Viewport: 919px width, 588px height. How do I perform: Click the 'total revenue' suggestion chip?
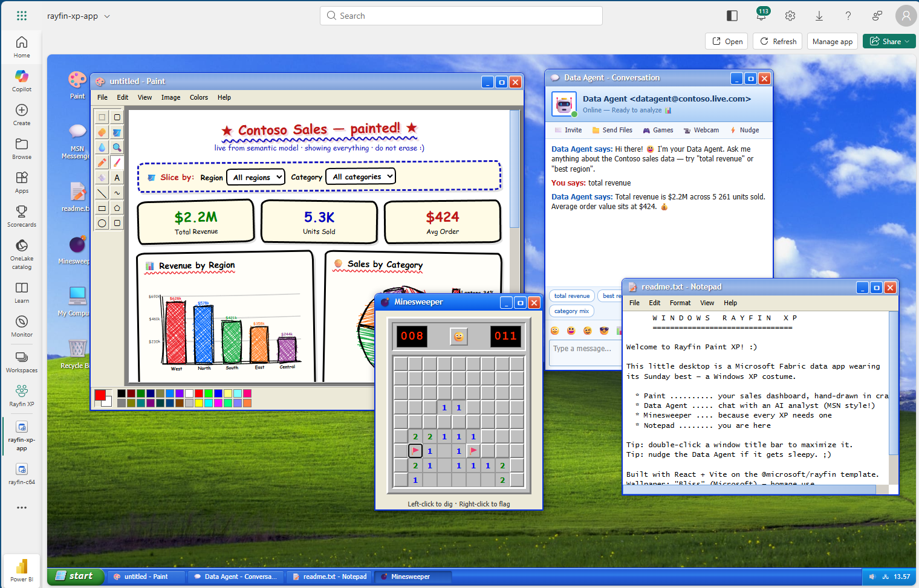571,296
